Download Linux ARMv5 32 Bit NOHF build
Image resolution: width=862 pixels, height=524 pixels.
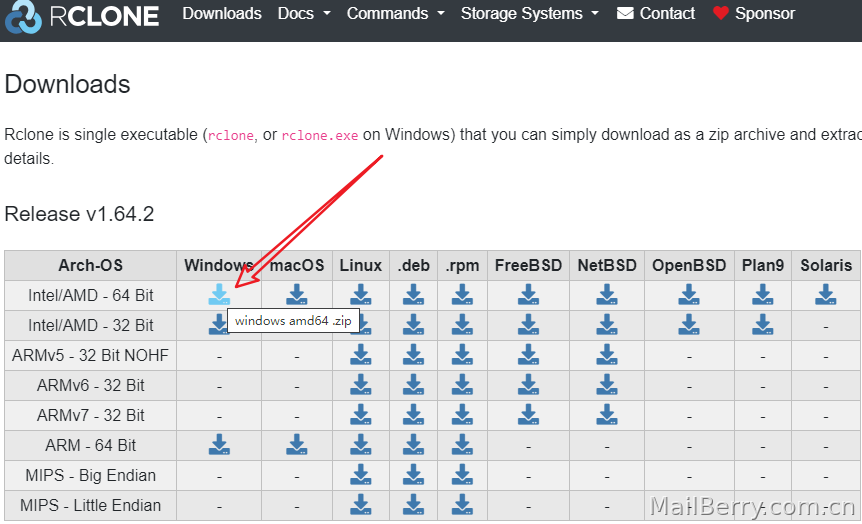[361, 355]
